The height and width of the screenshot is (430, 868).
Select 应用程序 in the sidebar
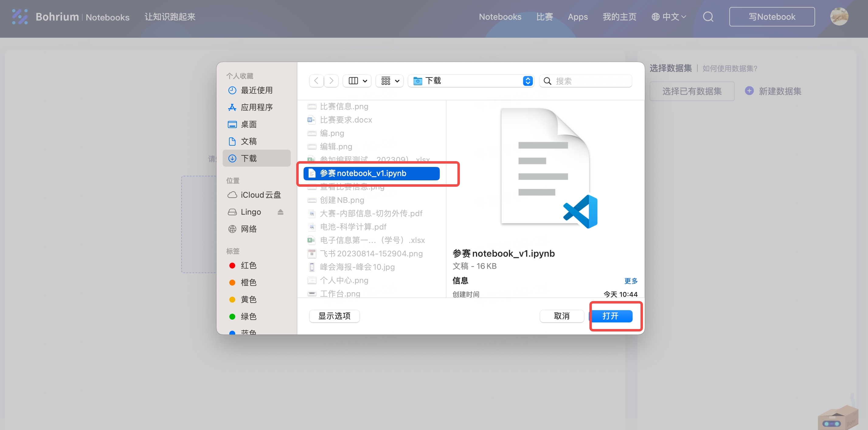(256, 107)
